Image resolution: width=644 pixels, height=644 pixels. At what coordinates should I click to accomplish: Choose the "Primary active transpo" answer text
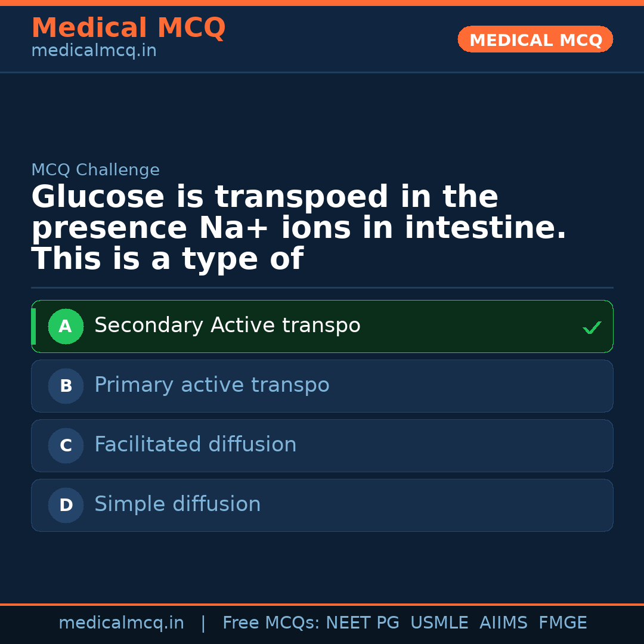tap(212, 385)
